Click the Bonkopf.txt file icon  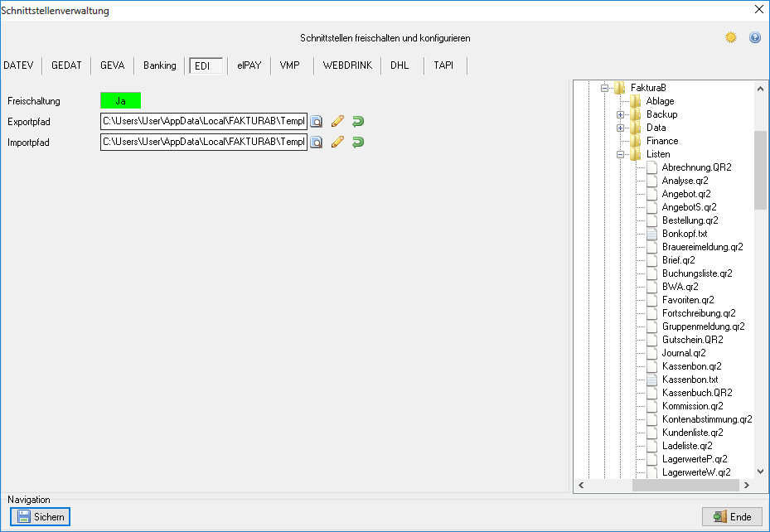point(651,234)
